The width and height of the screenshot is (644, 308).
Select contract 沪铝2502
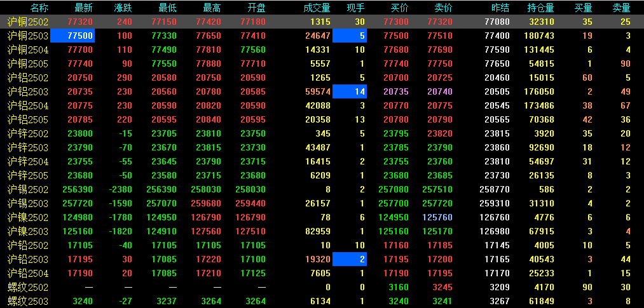28,77
